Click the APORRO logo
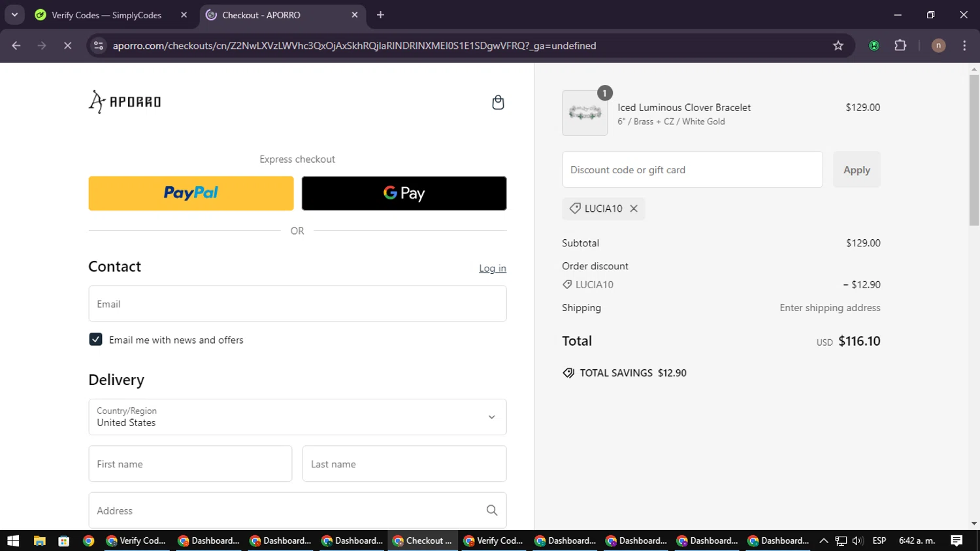The width and height of the screenshot is (980, 551). (125, 102)
